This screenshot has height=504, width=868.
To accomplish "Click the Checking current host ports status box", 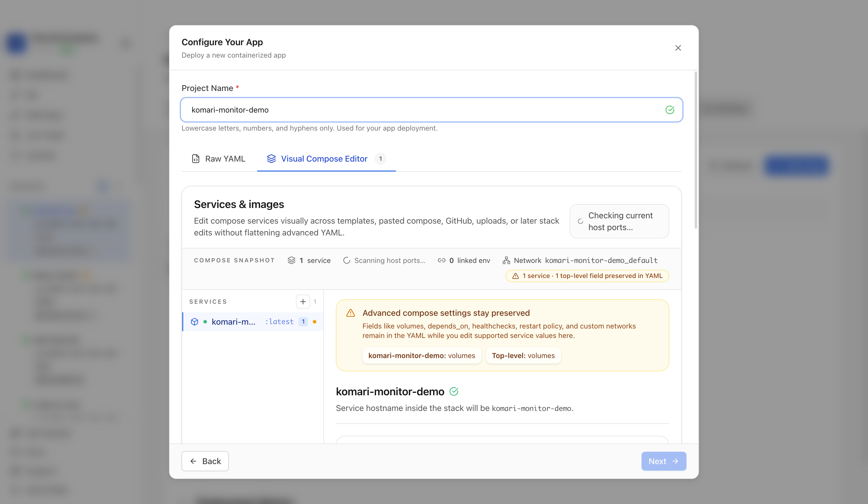I will click(619, 221).
